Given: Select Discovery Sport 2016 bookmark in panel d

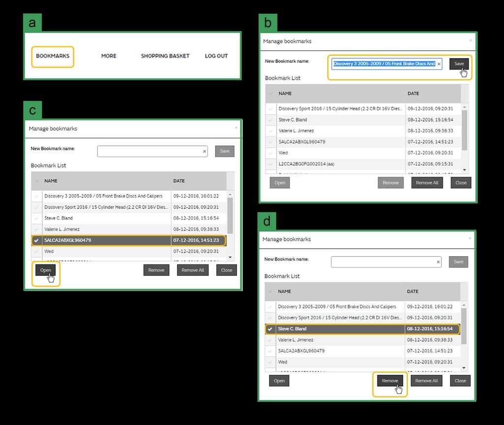Looking at the screenshot, I should [x=340, y=318].
